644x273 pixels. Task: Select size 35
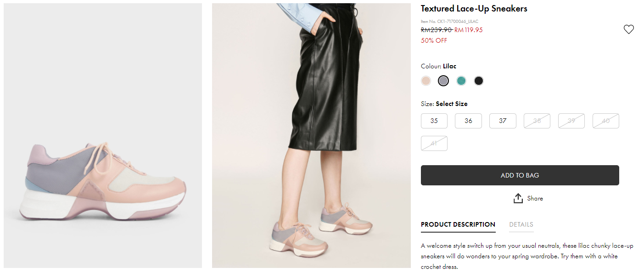click(x=434, y=121)
